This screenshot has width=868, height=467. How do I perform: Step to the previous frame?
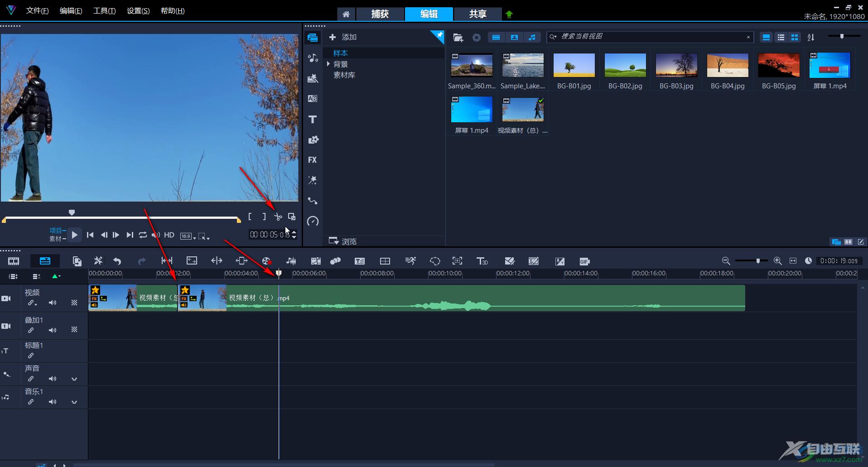pos(104,235)
